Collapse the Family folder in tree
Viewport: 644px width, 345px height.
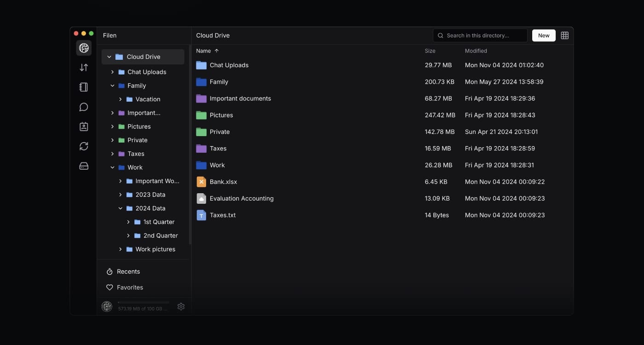[x=112, y=86]
